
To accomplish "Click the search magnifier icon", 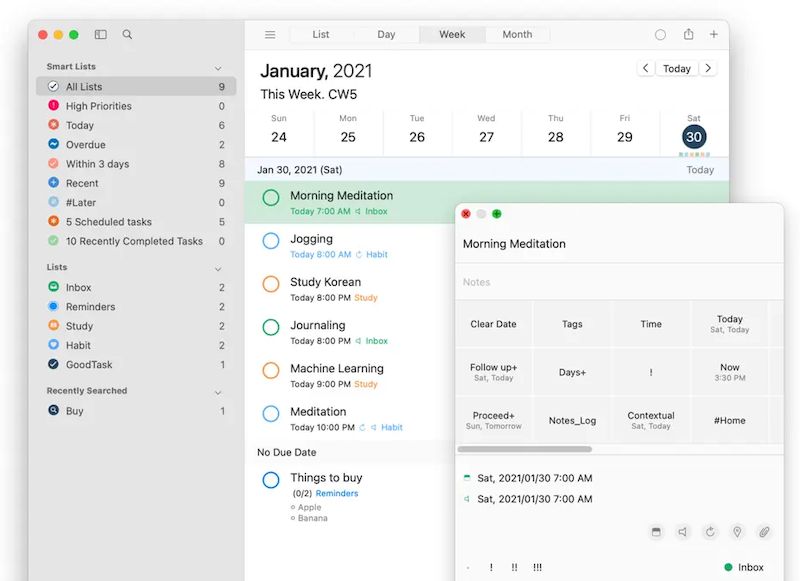I will [127, 34].
